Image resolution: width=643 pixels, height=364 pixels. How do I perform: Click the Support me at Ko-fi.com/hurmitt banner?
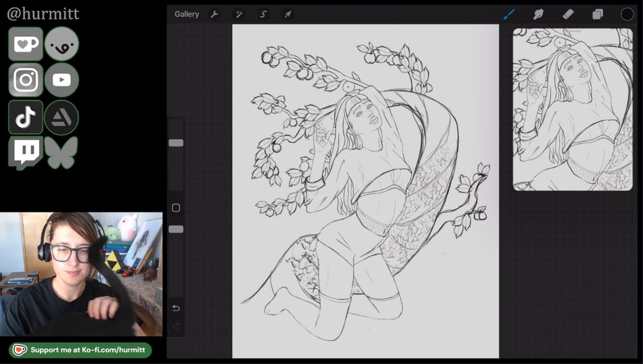[x=80, y=350]
